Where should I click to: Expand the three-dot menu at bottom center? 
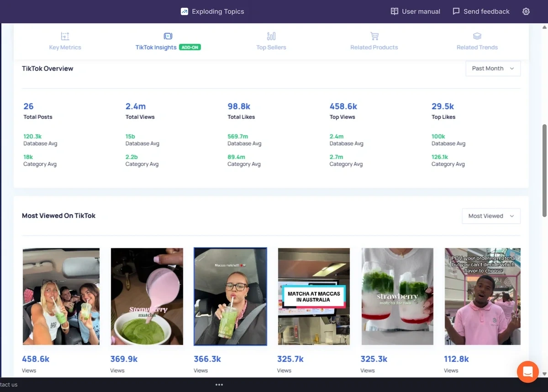point(219,384)
